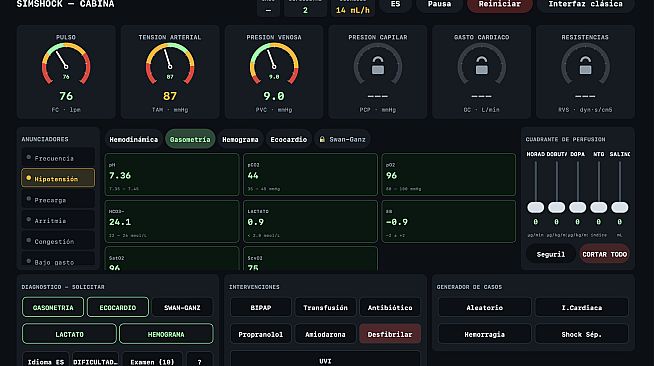Screen dimensions: 654x366
Task: Click the 9.0 PVC mmHg value
Action: 274,96
